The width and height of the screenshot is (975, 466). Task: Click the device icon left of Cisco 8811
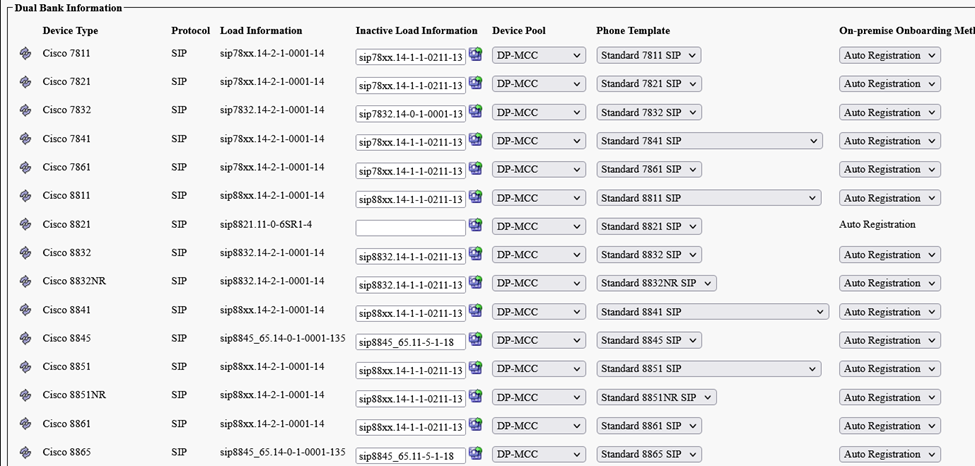click(x=26, y=196)
